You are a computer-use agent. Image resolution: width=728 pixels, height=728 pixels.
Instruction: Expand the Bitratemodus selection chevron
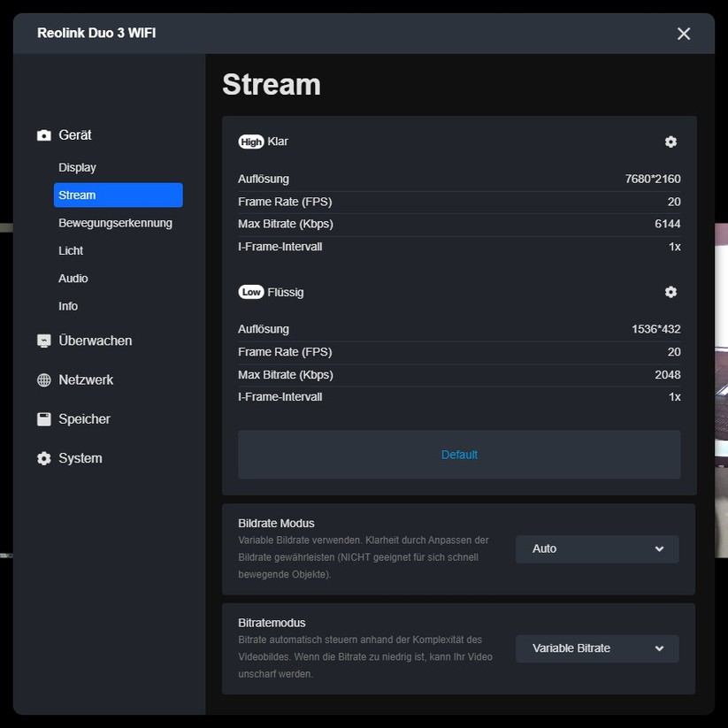point(662,648)
